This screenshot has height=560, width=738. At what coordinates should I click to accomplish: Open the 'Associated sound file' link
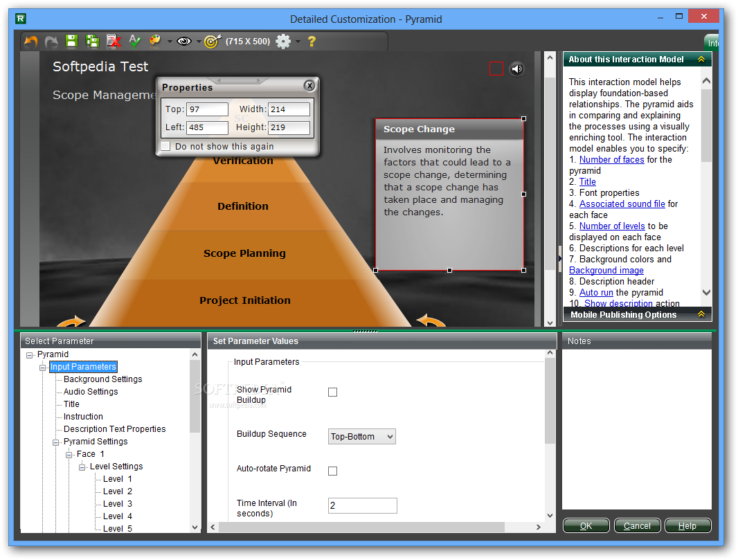coord(622,204)
